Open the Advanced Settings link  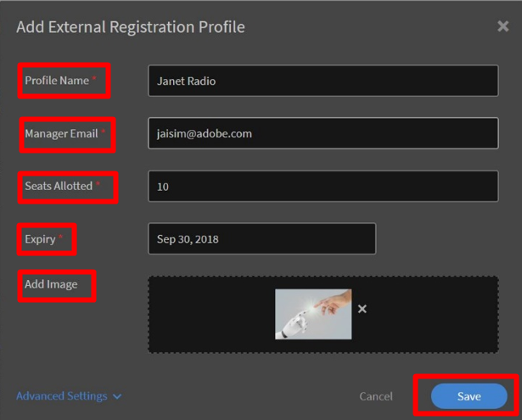coord(62,396)
